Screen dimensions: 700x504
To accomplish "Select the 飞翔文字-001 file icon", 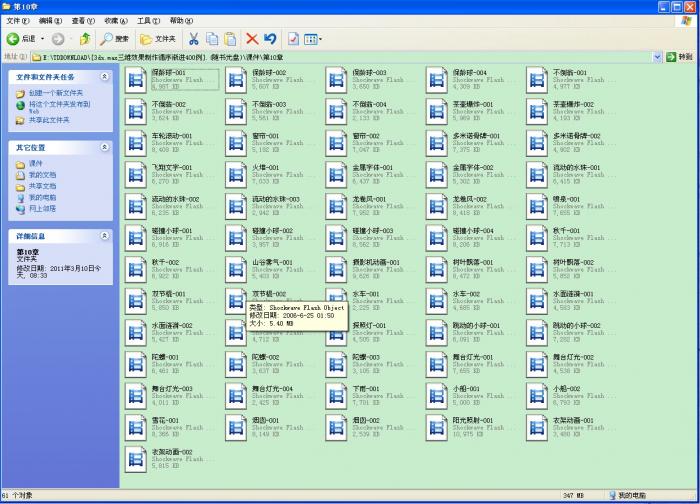I will click(x=136, y=175).
